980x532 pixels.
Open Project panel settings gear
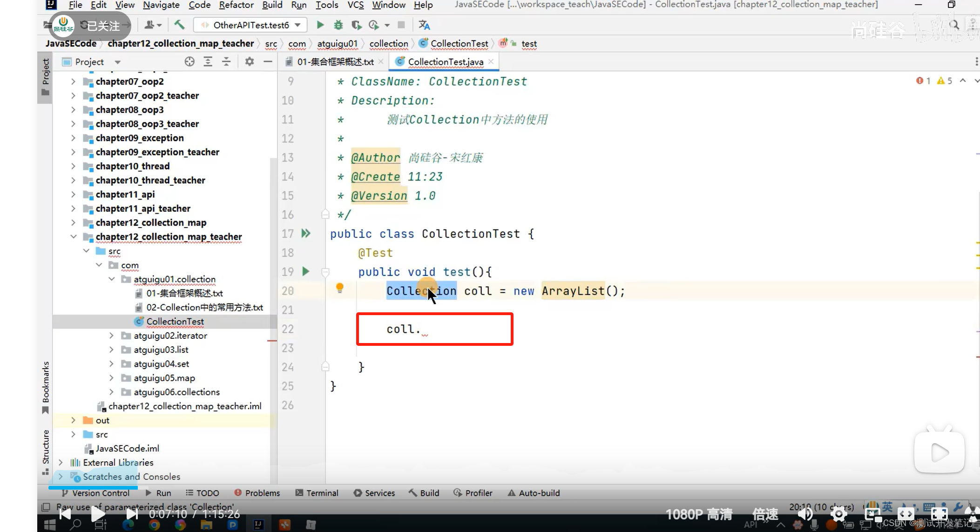250,61
